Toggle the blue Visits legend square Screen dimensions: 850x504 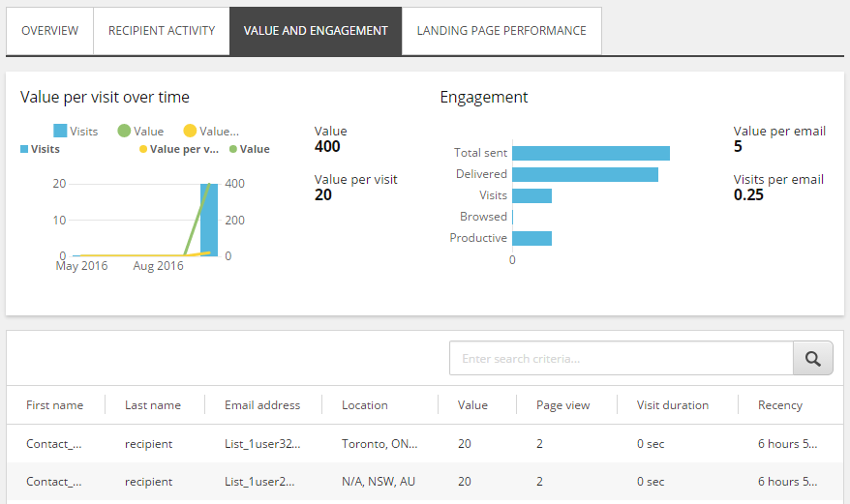(60, 131)
